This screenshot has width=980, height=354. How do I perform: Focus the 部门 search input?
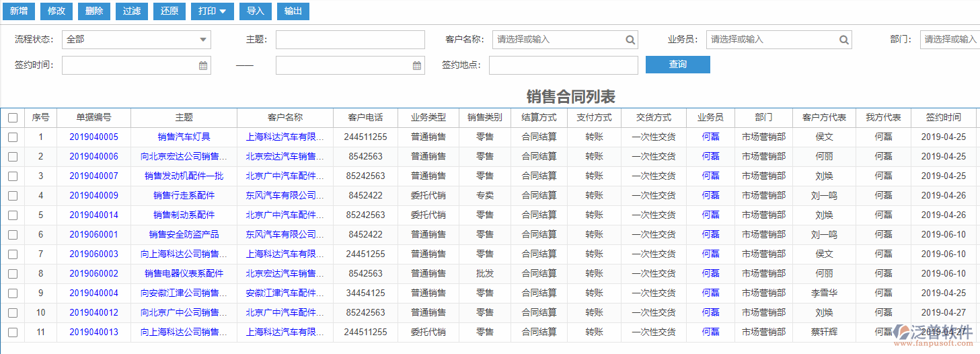click(950, 40)
